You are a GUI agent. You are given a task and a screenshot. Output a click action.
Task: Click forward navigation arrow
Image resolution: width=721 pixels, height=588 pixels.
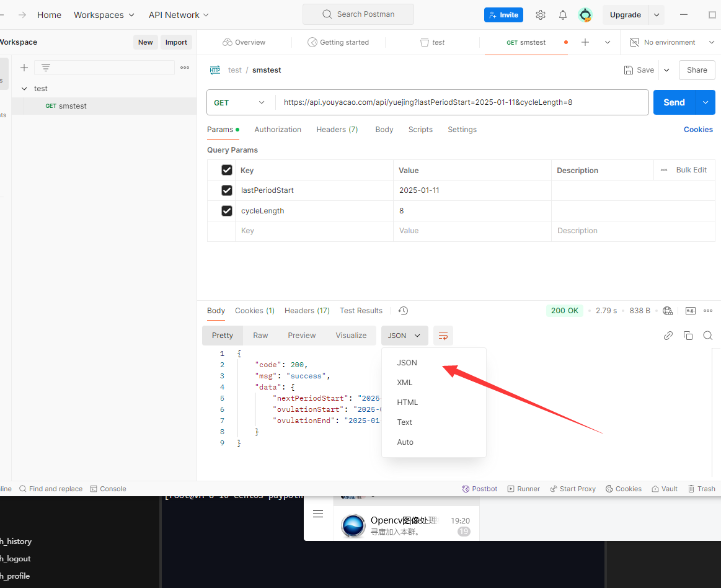22,15
